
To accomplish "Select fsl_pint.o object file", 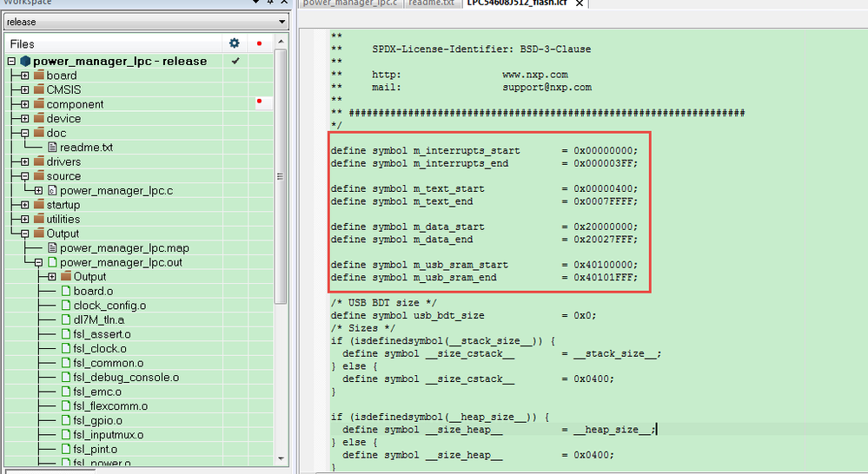I will [x=96, y=449].
